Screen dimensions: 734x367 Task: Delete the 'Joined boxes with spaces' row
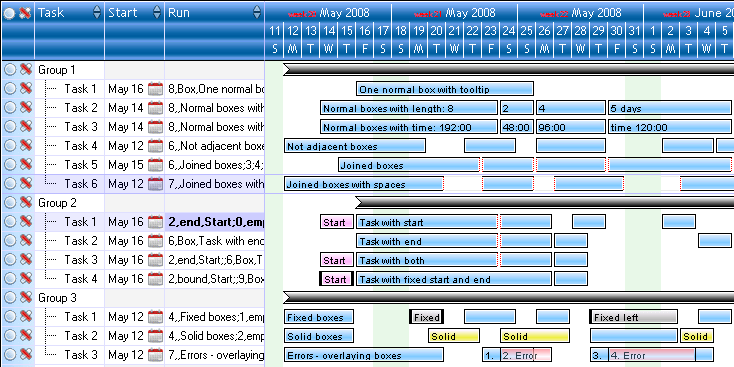click(26, 184)
